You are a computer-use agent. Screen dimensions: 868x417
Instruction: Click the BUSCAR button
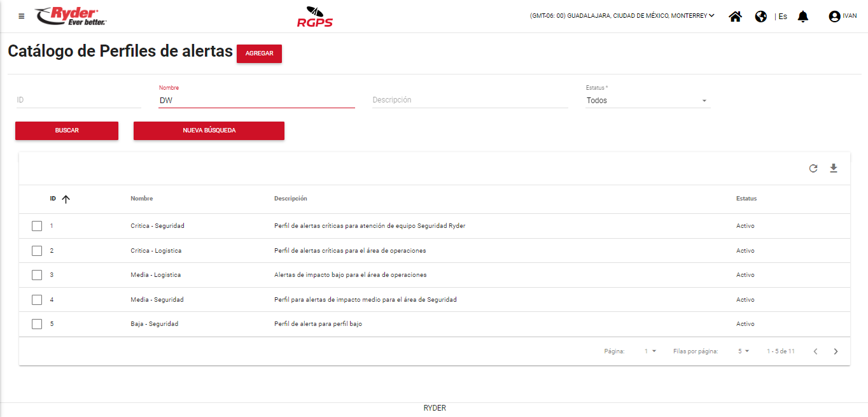coord(67,131)
